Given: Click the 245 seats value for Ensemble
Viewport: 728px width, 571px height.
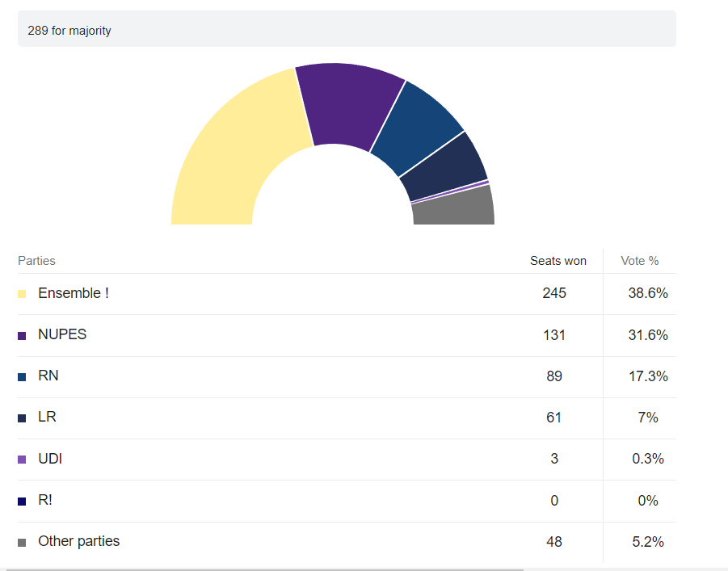Looking at the screenshot, I should [554, 293].
